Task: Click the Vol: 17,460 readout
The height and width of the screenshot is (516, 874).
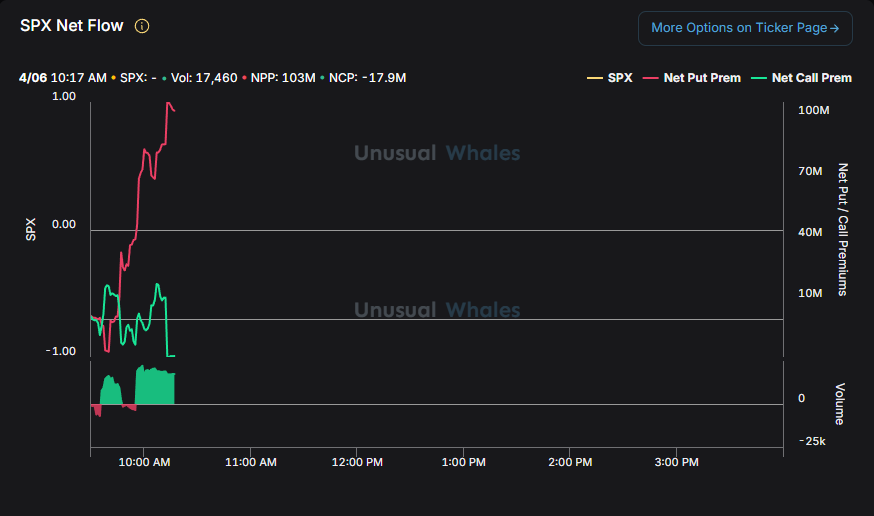Action: click(x=204, y=78)
